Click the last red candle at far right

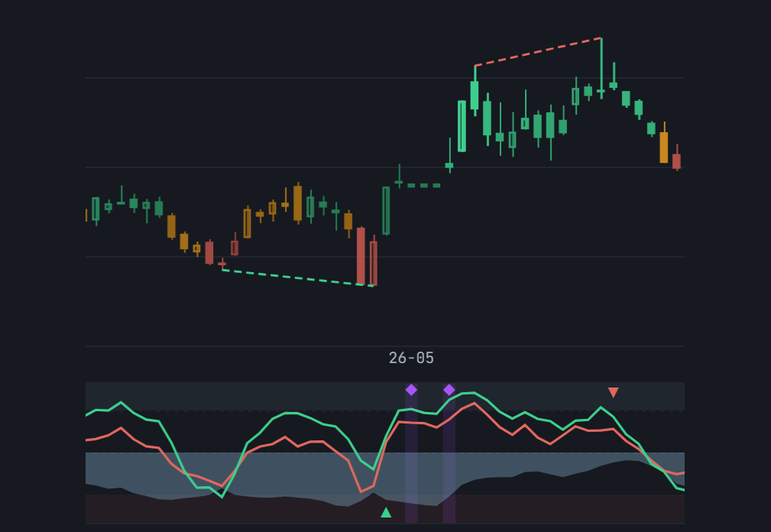[x=676, y=157]
